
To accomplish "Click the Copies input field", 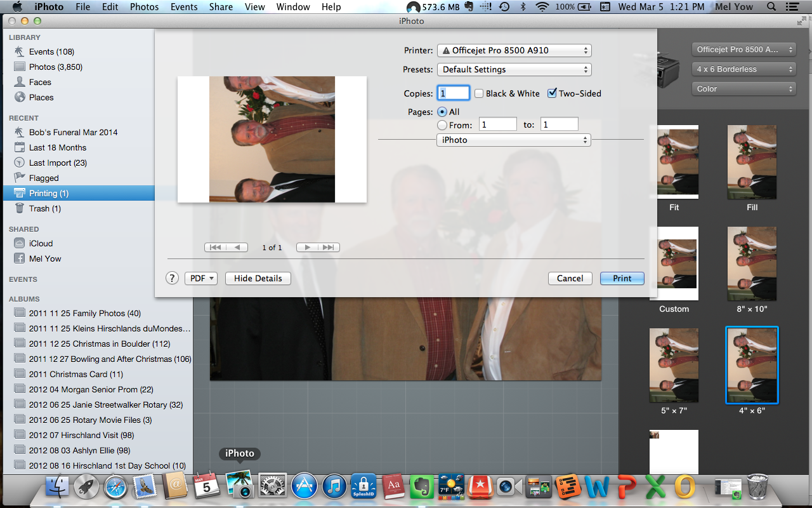I will (454, 93).
